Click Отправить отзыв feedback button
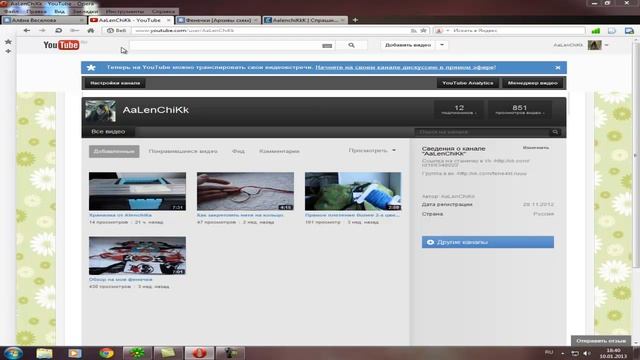640x360 pixels. coord(601,340)
